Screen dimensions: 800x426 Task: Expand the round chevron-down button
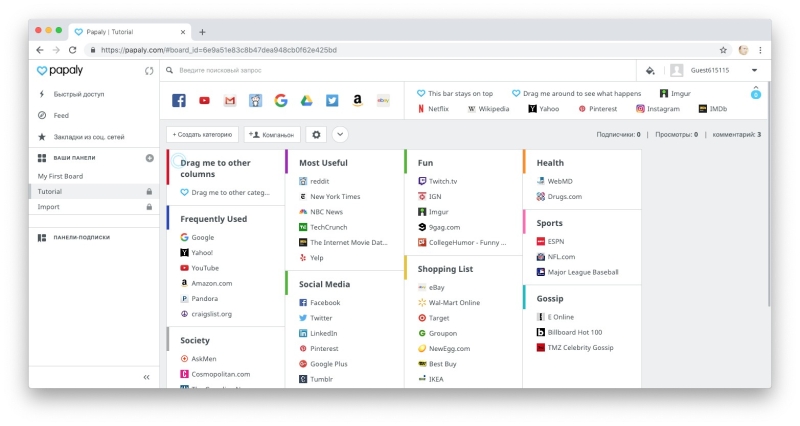click(x=340, y=135)
